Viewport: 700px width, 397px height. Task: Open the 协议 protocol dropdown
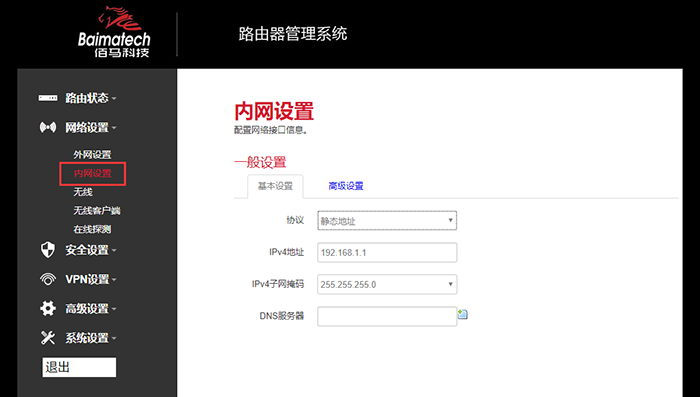click(x=387, y=221)
